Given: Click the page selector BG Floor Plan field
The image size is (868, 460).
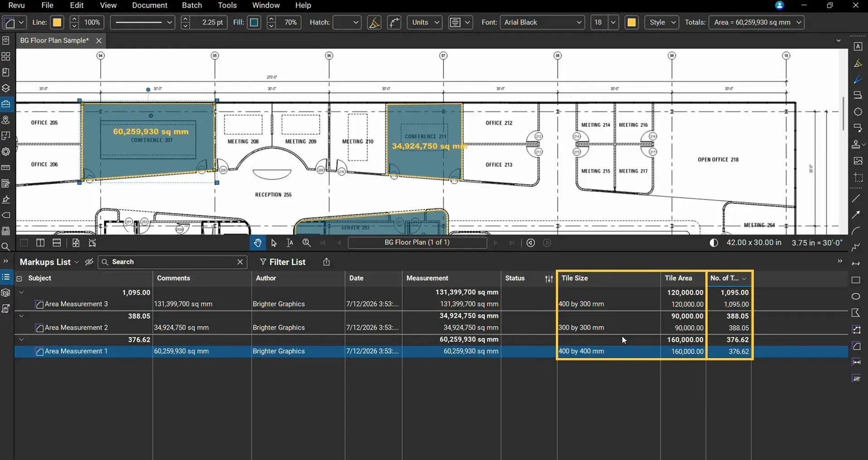Looking at the screenshot, I should (x=417, y=242).
